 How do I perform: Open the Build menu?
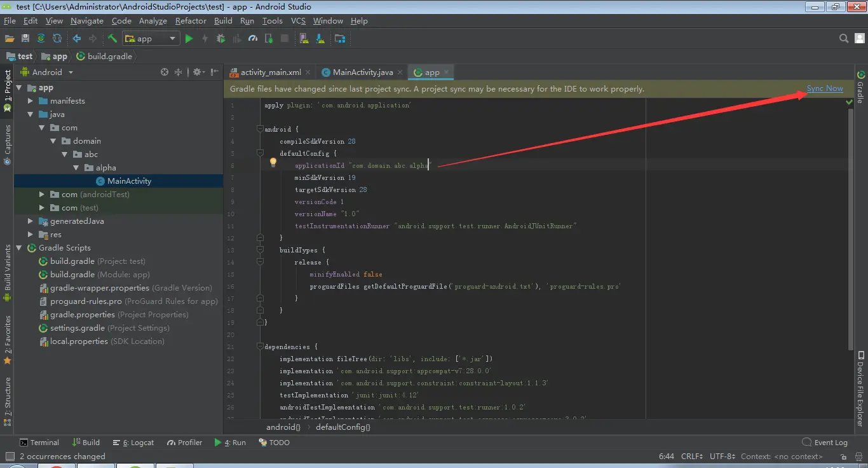pyautogui.click(x=223, y=21)
